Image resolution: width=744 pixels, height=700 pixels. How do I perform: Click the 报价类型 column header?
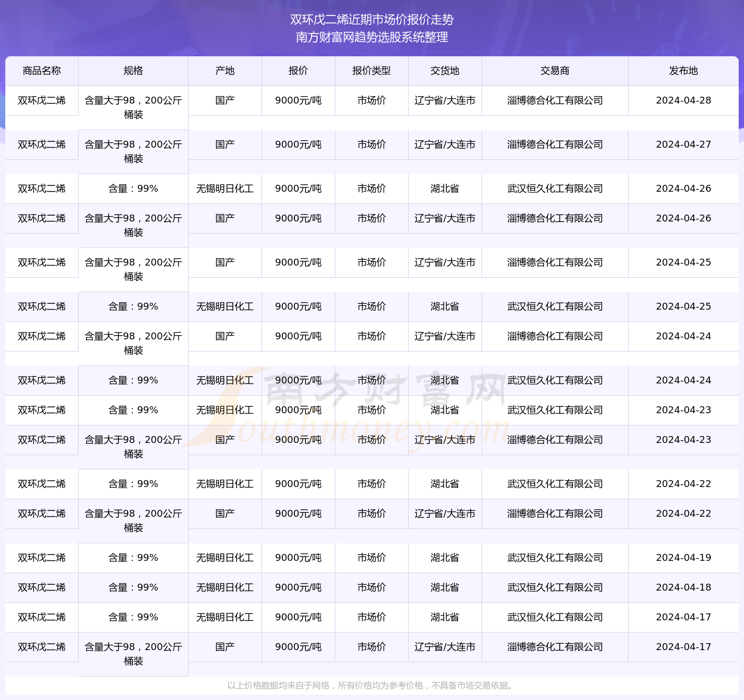pyautogui.click(x=371, y=71)
